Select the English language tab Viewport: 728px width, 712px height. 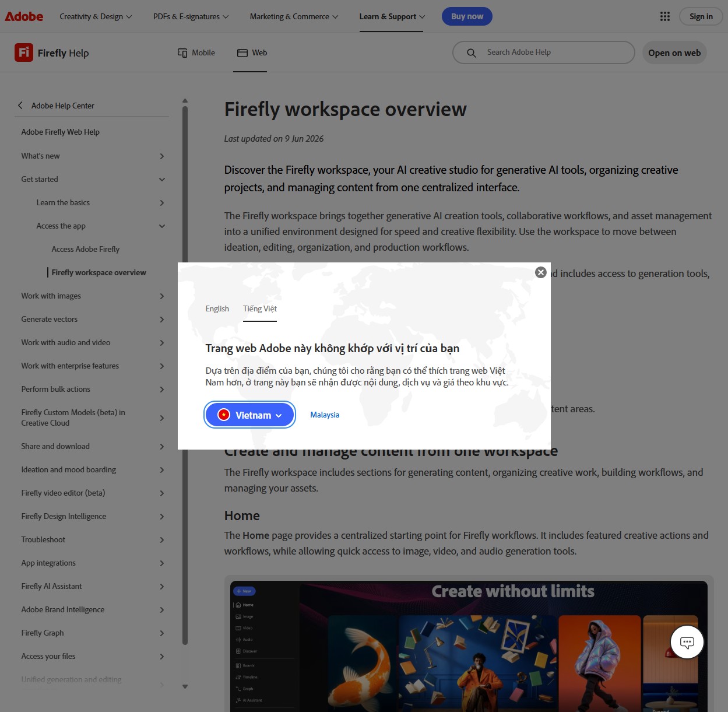pos(217,308)
